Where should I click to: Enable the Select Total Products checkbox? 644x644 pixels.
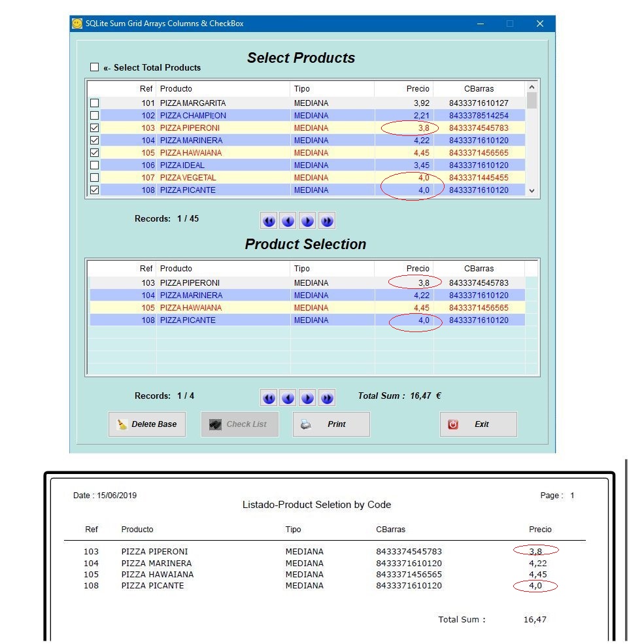94,67
